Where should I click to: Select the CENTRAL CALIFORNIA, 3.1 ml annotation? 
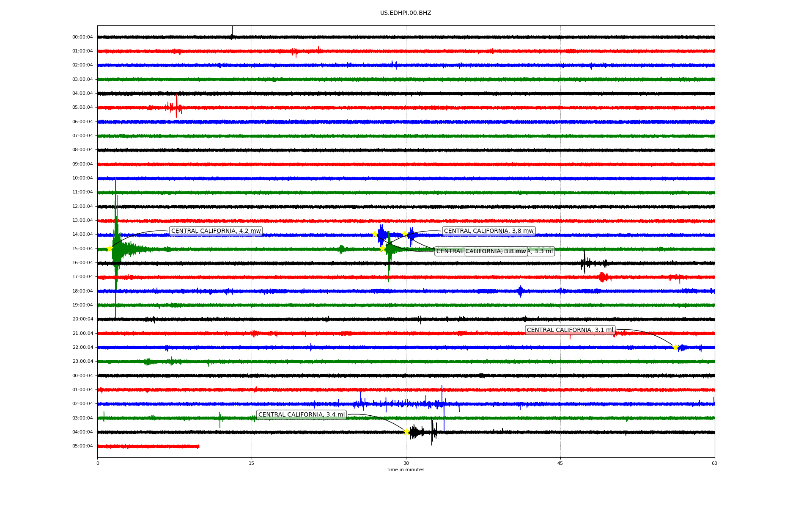[x=570, y=330]
